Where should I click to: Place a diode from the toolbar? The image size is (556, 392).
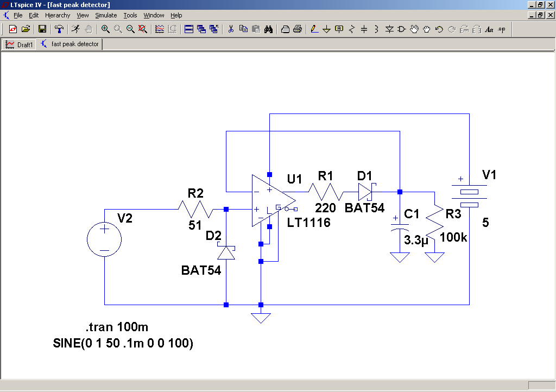coord(389,29)
